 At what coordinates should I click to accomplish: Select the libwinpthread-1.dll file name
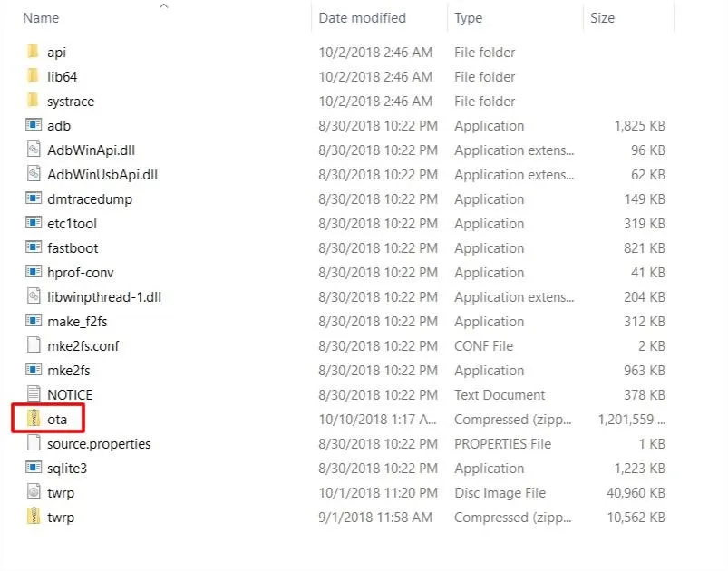click(x=104, y=297)
